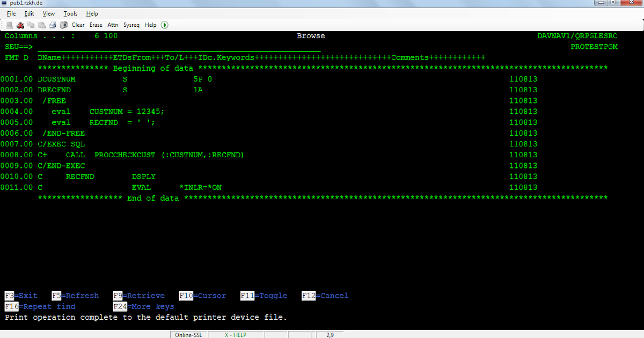Click the connect session terminal icon
The image size is (644, 338).
pos(9,25)
